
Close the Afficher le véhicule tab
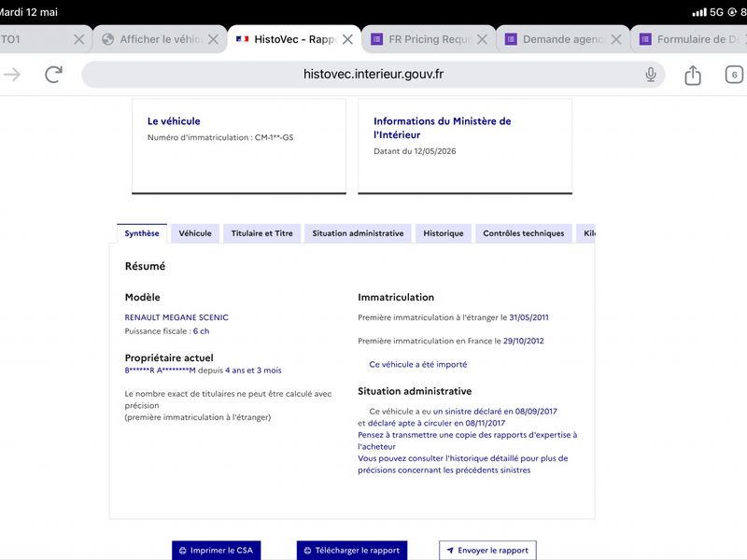click(214, 39)
